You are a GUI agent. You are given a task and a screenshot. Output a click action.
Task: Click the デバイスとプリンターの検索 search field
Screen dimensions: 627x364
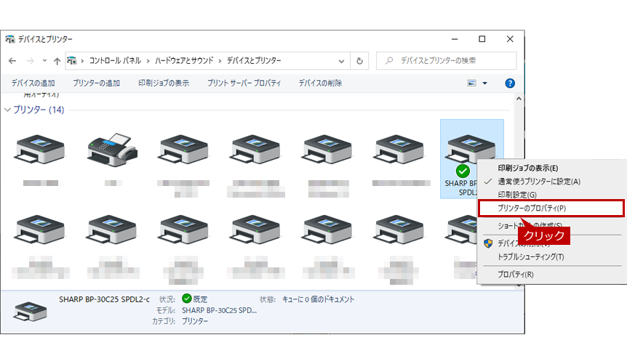[x=447, y=61]
